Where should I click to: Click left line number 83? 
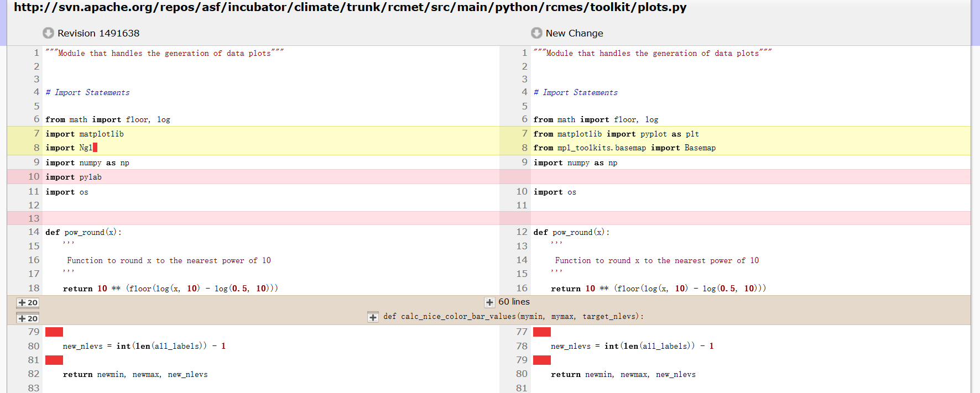[34, 387]
